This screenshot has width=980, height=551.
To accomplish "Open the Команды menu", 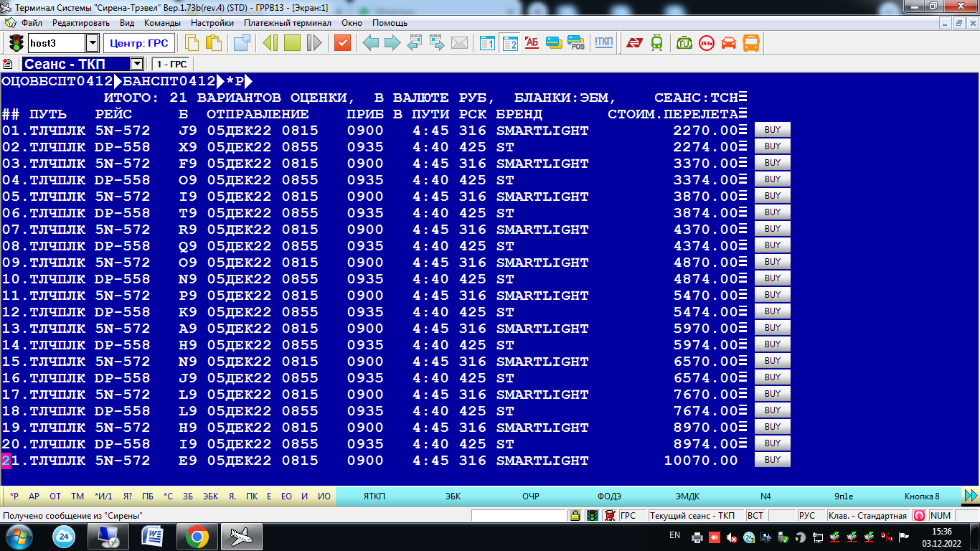I will pyautogui.click(x=162, y=23).
